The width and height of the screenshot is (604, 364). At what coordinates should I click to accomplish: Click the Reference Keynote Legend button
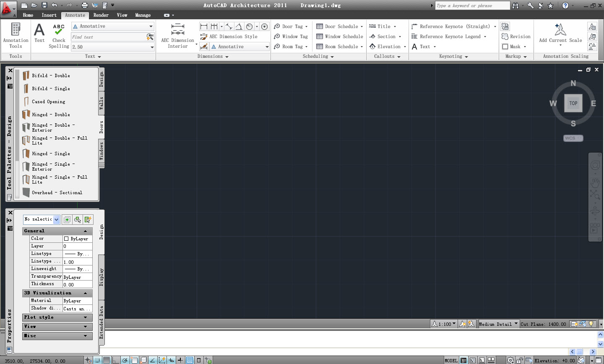pos(449,36)
